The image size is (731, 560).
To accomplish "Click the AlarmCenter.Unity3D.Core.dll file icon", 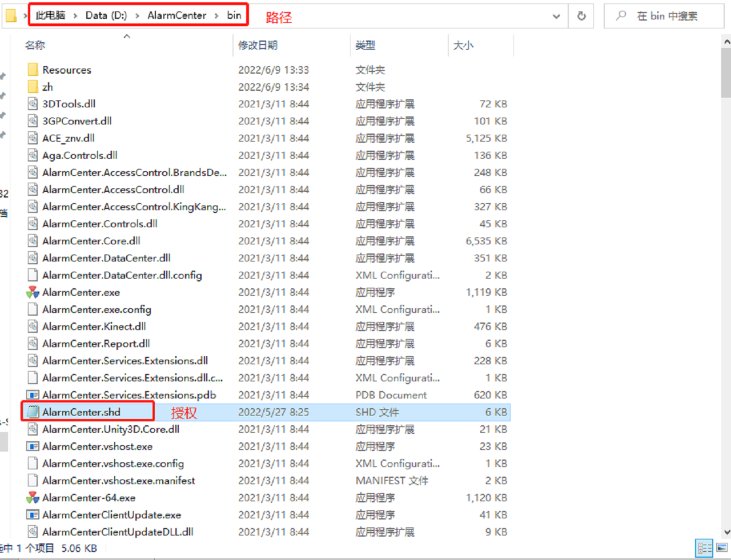I will (x=33, y=429).
